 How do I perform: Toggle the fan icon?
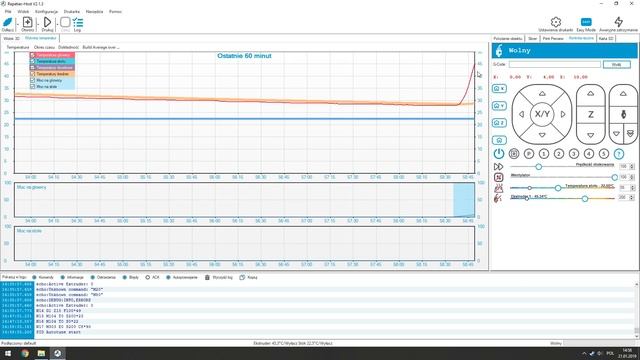click(x=498, y=177)
